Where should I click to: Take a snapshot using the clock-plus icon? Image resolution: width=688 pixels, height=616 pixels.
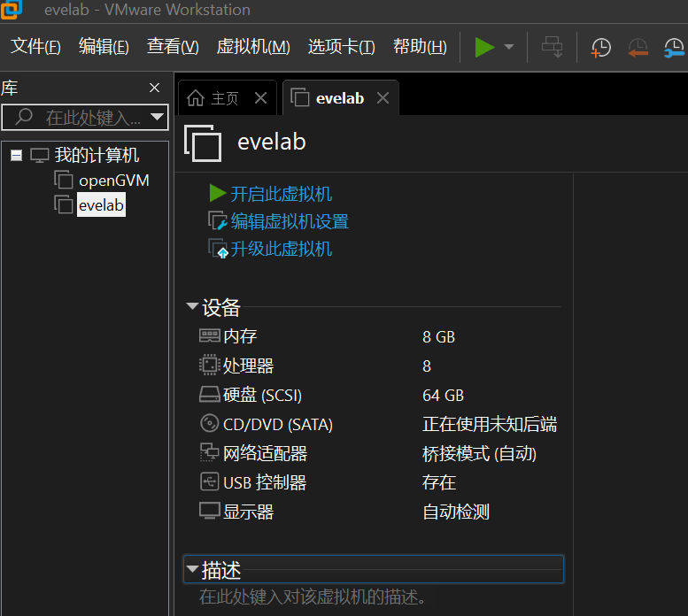[600, 48]
